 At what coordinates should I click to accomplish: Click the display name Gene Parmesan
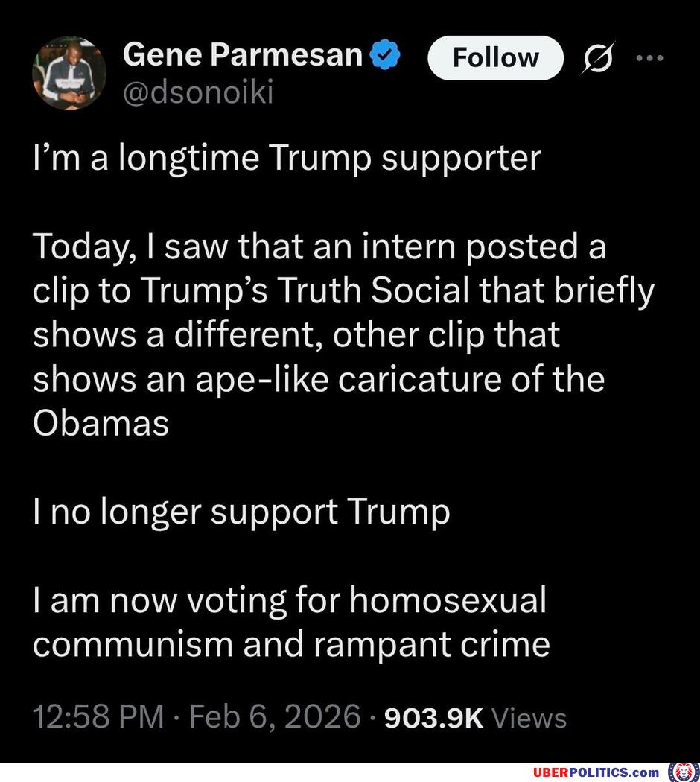243,54
